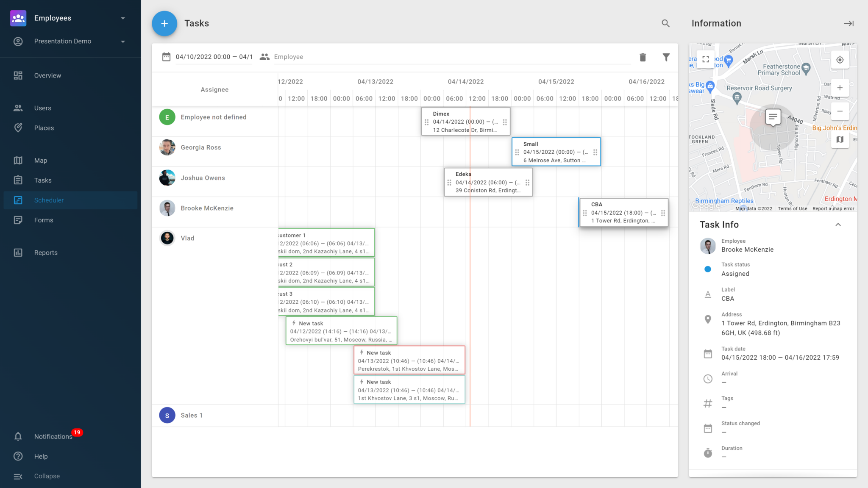
Task: Open the Reports section
Action: (x=45, y=252)
